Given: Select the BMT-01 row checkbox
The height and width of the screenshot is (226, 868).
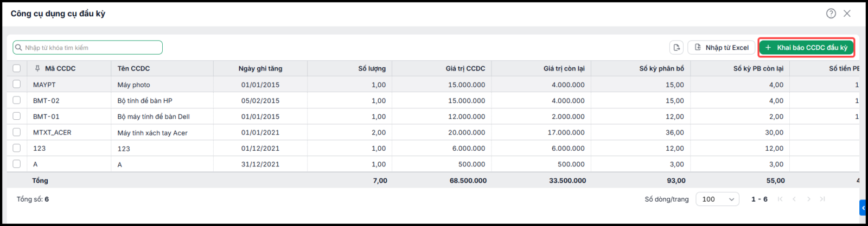Looking at the screenshot, I should click(x=17, y=116).
